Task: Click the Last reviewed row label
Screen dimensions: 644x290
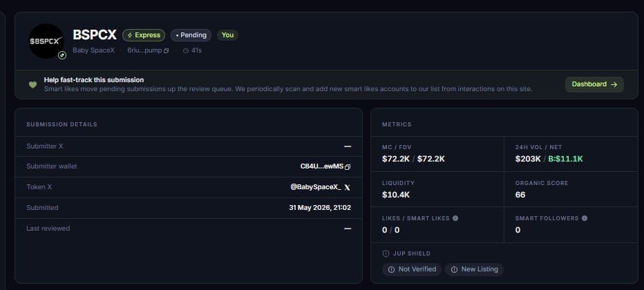Action: pos(48,229)
